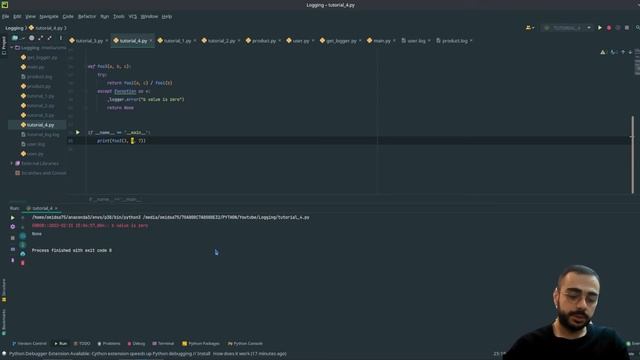Open product.py in the project tree

click(36, 87)
